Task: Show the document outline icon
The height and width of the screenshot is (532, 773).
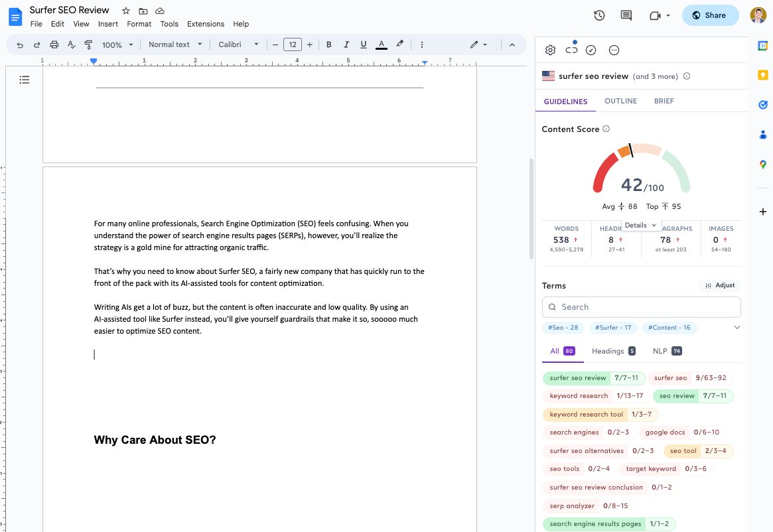Action: click(24, 80)
